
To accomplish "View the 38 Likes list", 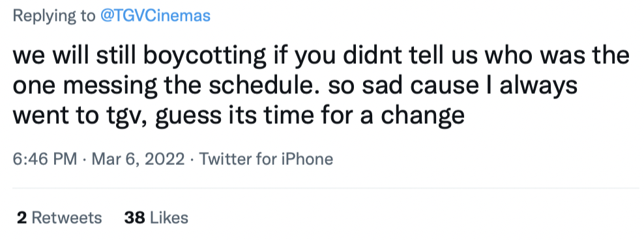I will [x=156, y=217].
